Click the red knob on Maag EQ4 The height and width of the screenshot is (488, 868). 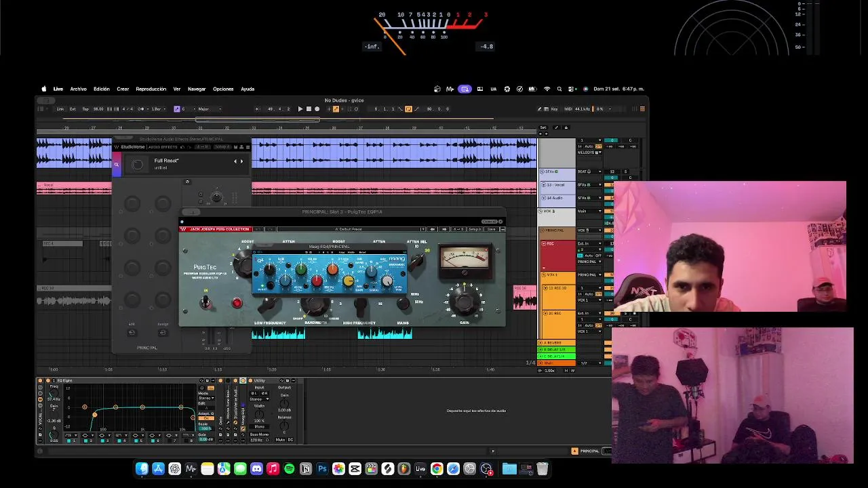(317, 281)
